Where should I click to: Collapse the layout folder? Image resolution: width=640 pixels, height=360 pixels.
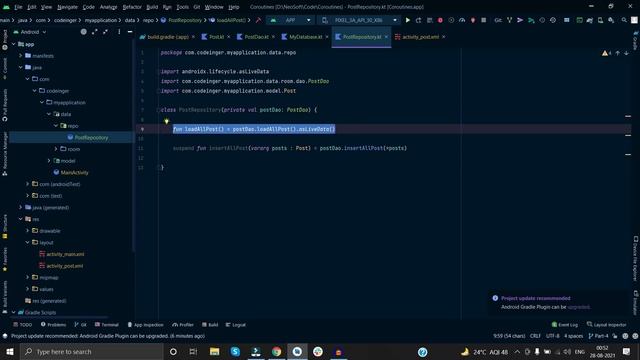28,242
